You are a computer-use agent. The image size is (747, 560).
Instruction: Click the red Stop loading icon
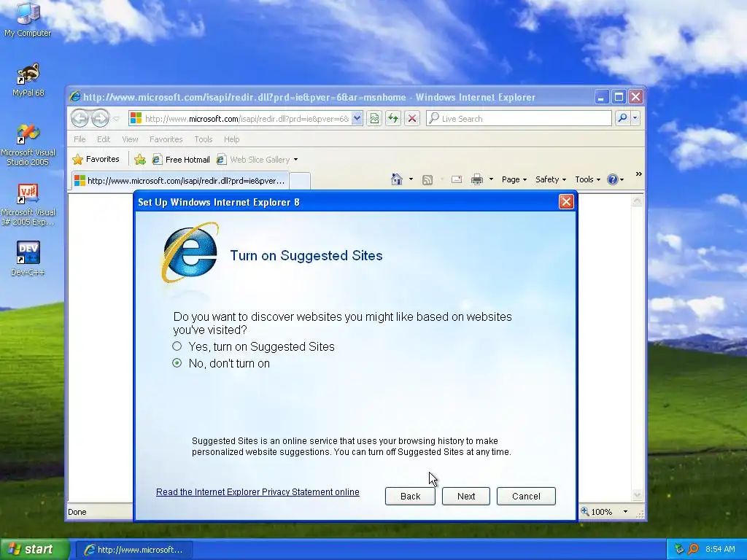[412, 118]
